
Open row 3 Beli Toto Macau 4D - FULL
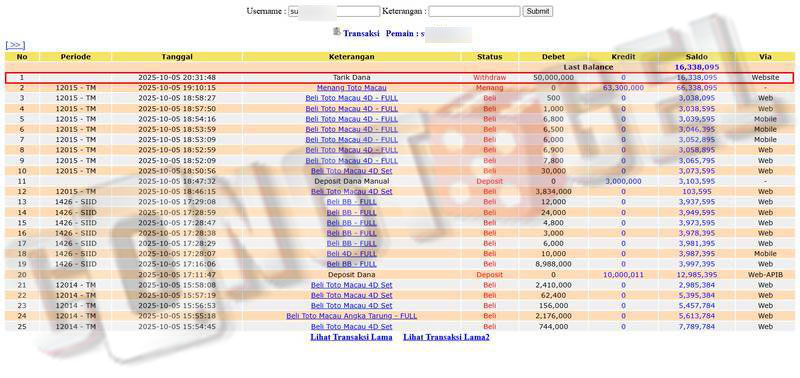click(352, 98)
